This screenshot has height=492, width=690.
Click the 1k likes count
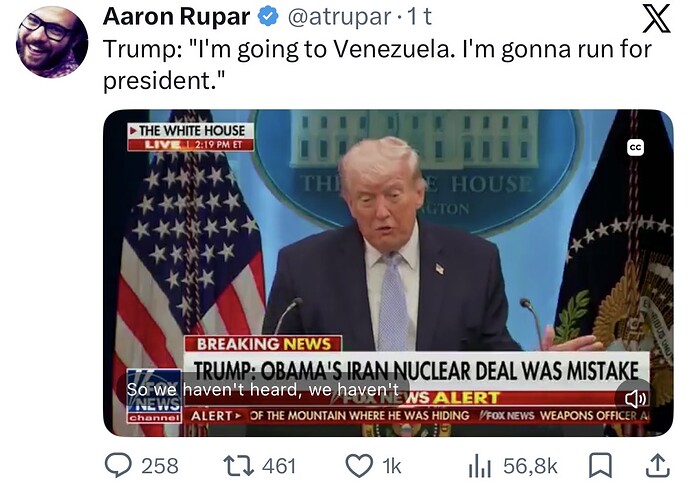pyautogui.click(x=392, y=466)
